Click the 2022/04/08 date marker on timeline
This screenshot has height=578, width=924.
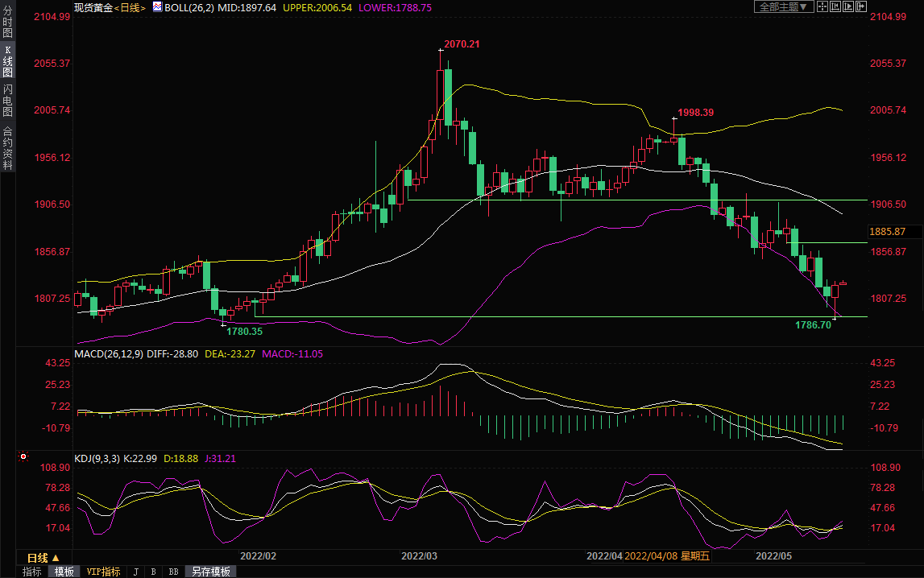click(651, 556)
